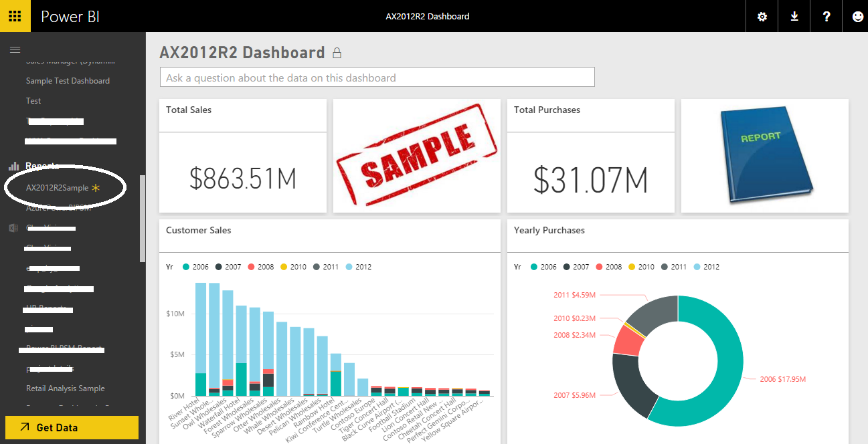Open the settings gear menu
868x444 pixels.
(x=762, y=17)
